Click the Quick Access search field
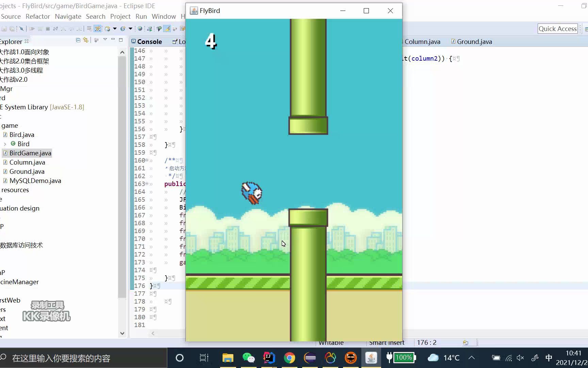The height and width of the screenshot is (368, 588). click(x=558, y=29)
